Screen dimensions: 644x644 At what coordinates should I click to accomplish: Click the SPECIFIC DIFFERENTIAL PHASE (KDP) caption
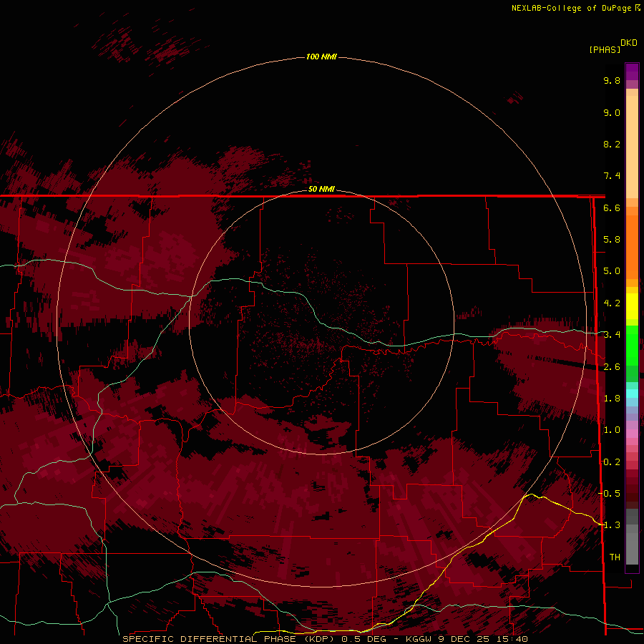click(228, 639)
